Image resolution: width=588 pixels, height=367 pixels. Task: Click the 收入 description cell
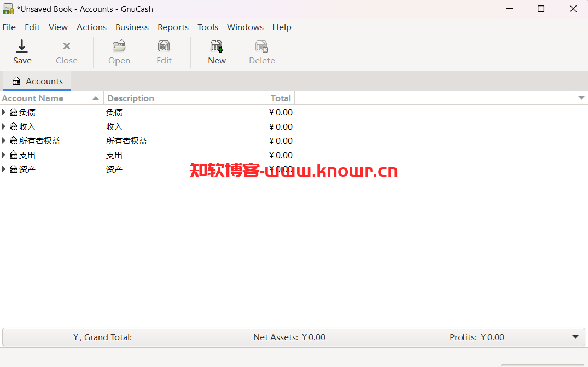click(x=114, y=126)
